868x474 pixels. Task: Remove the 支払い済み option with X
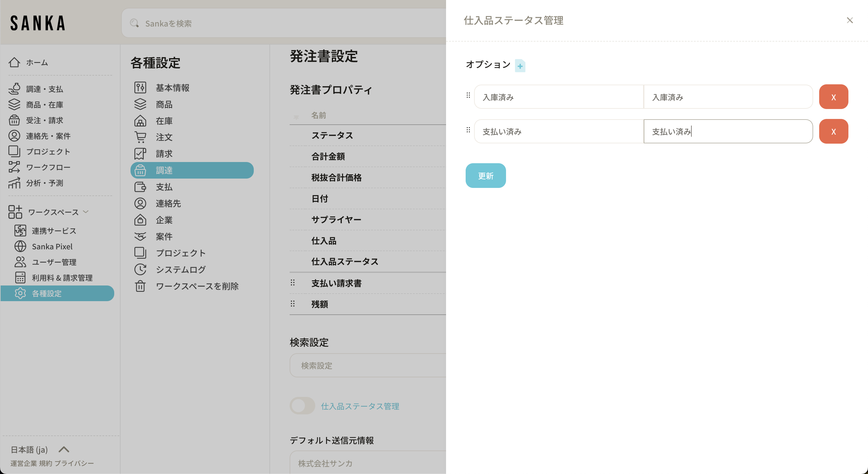(x=833, y=131)
